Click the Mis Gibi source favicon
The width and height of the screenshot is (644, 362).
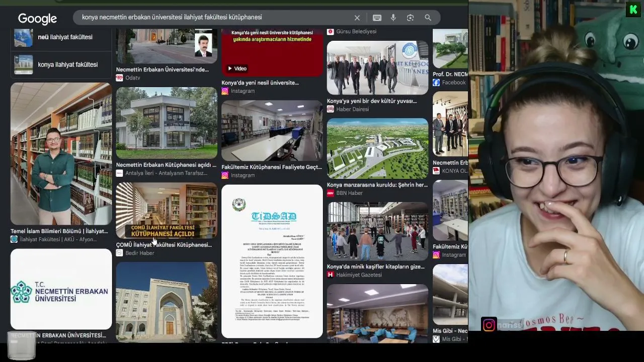[436, 339]
